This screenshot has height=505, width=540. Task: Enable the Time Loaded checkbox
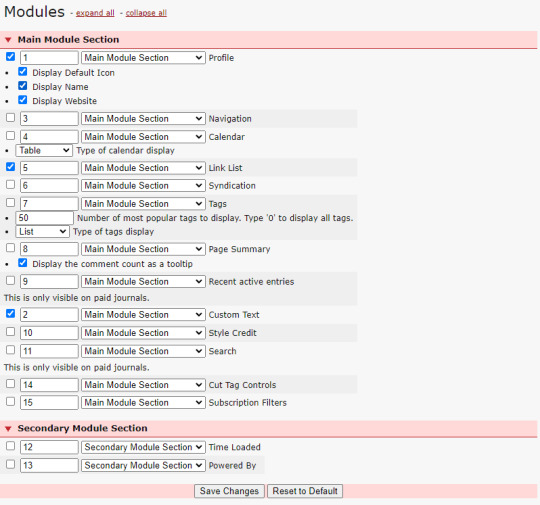coord(11,446)
